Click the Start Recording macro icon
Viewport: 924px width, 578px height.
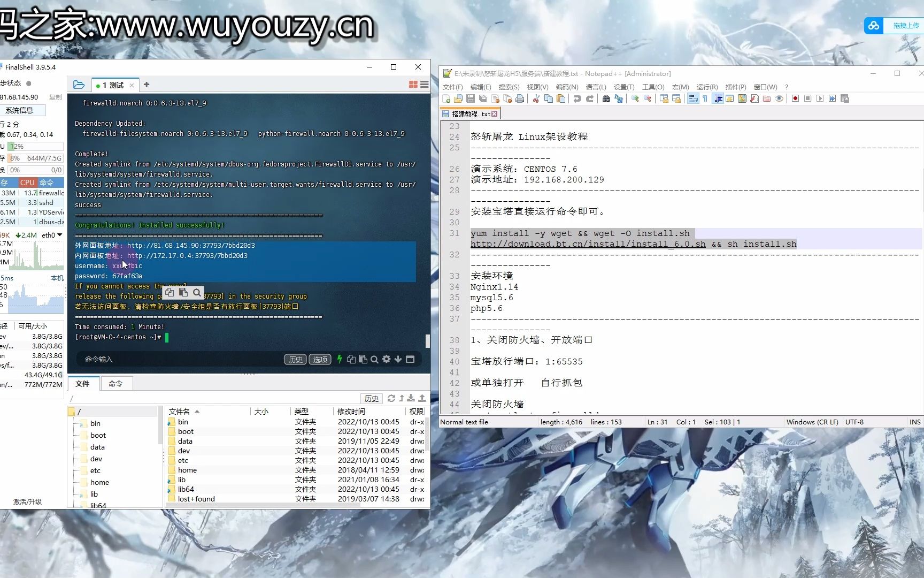pyautogui.click(x=795, y=98)
